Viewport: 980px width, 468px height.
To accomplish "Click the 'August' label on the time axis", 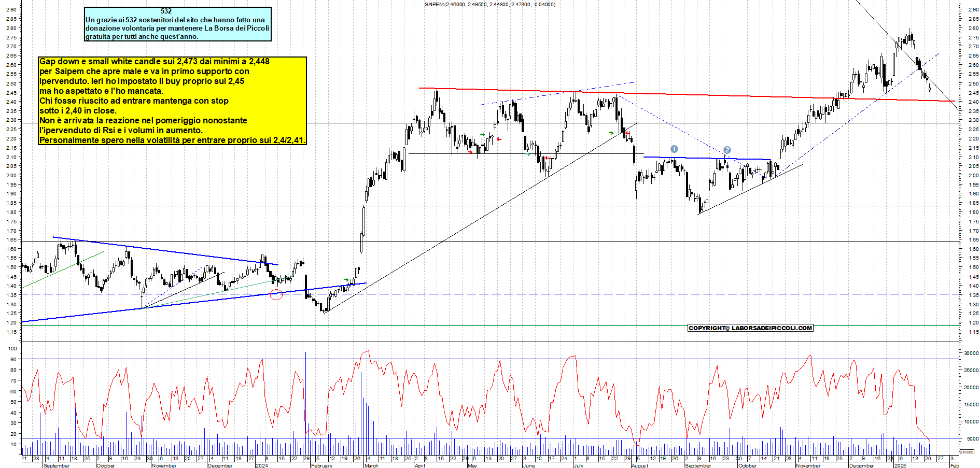I will (640, 465).
